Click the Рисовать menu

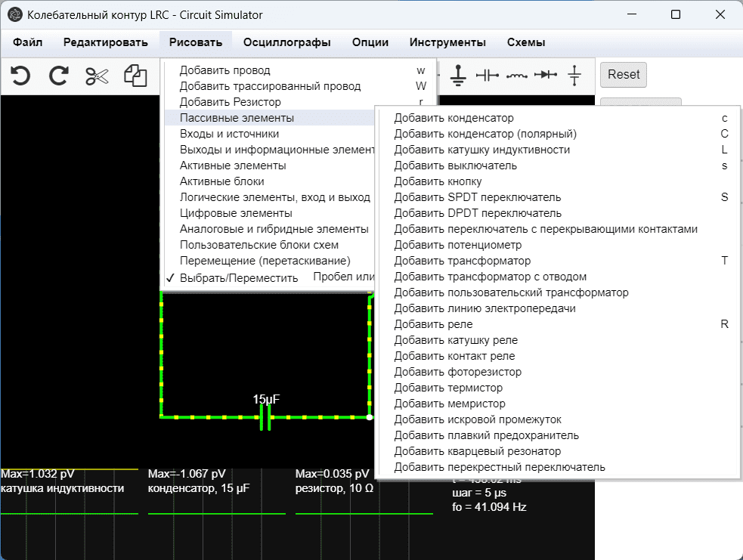[196, 42]
